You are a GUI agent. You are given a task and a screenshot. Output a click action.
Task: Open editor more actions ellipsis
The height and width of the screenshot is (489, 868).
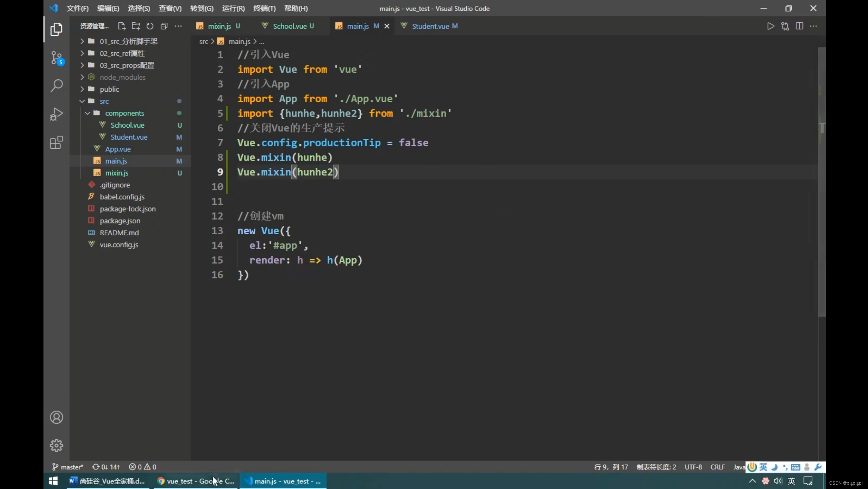(x=814, y=26)
